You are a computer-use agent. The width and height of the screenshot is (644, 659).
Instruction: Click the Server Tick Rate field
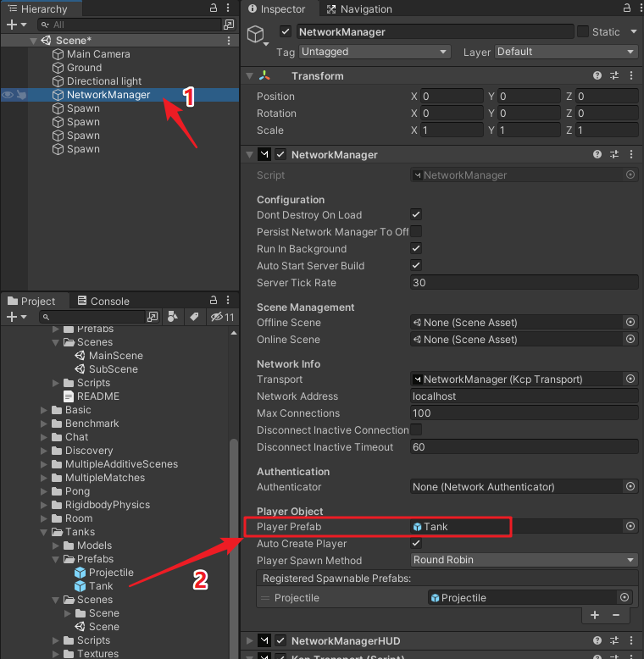coord(525,282)
